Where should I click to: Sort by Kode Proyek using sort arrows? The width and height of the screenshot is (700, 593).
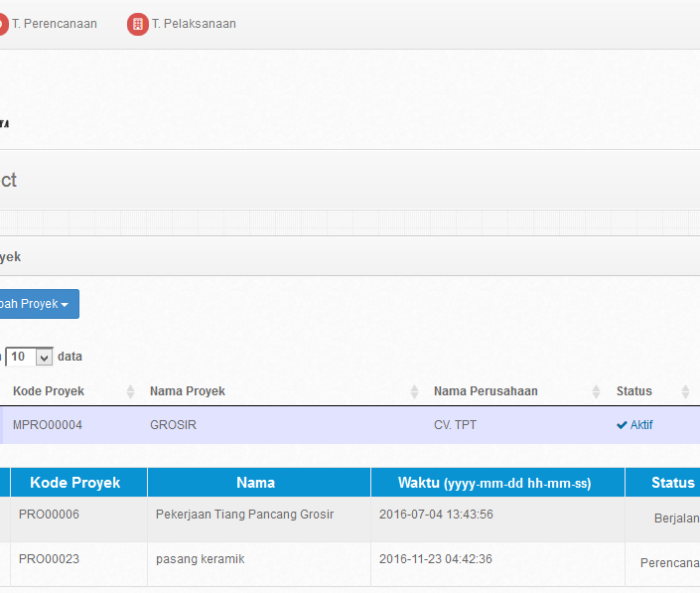point(130,391)
